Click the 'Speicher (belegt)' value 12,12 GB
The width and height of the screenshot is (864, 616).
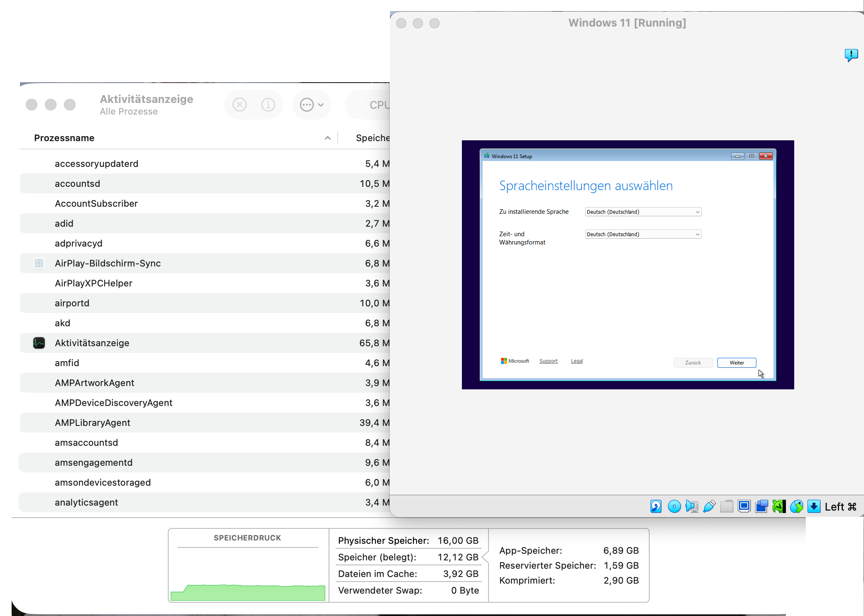(x=458, y=557)
